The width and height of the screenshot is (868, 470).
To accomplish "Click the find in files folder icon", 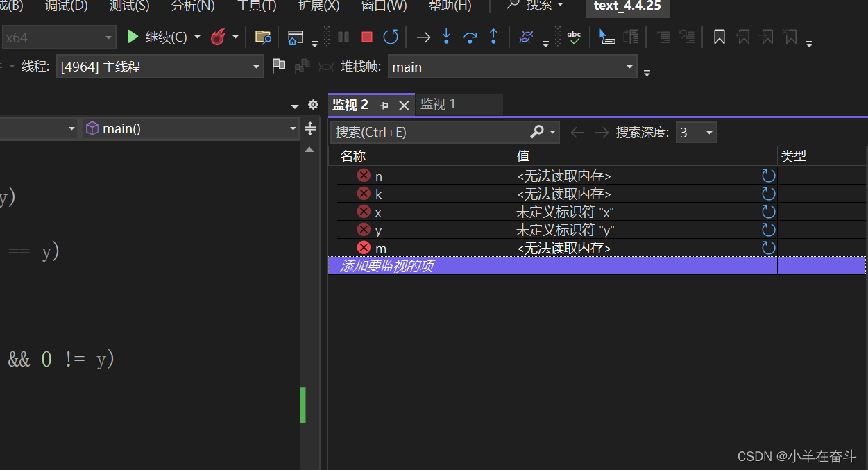I will click(262, 37).
